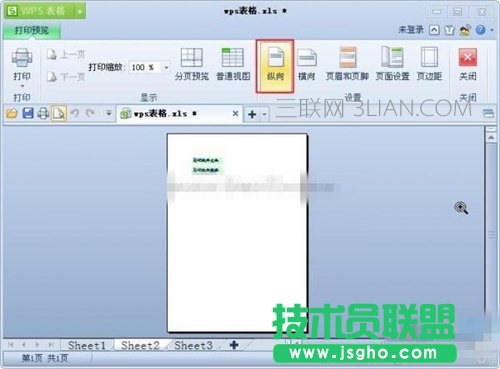The image size is (500, 369).
Task: Click the user feedback icon
Action: pyautogui.click(x=465, y=30)
